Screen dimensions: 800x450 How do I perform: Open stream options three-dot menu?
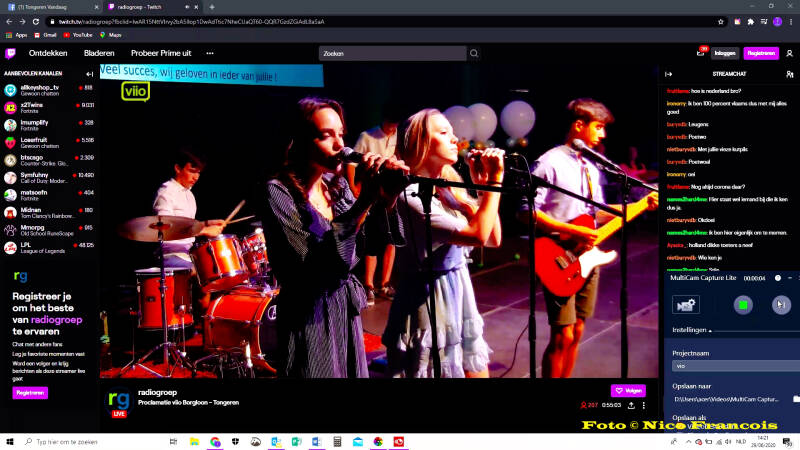tap(644, 405)
